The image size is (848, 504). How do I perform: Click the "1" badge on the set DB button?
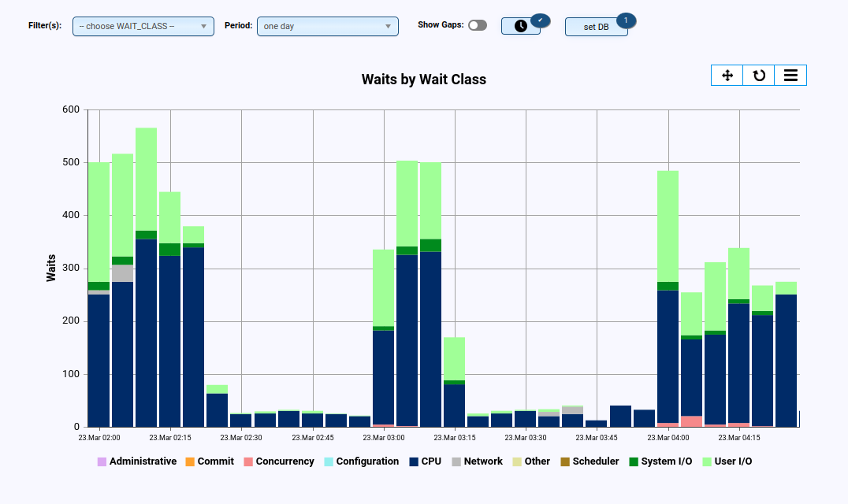[625, 19]
